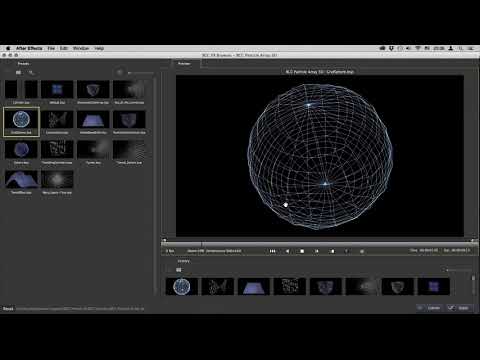Click the stop playback button

pos(302,251)
